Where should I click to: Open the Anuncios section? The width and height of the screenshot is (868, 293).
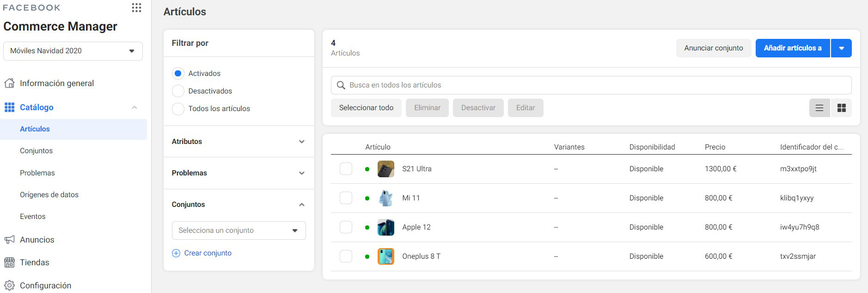click(x=37, y=240)
